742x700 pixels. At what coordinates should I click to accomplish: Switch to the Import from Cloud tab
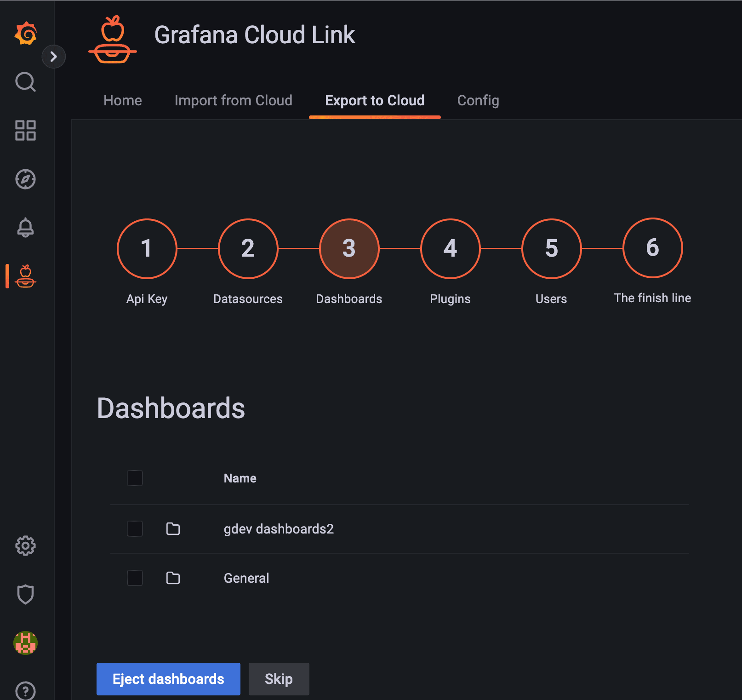(233, 100)
